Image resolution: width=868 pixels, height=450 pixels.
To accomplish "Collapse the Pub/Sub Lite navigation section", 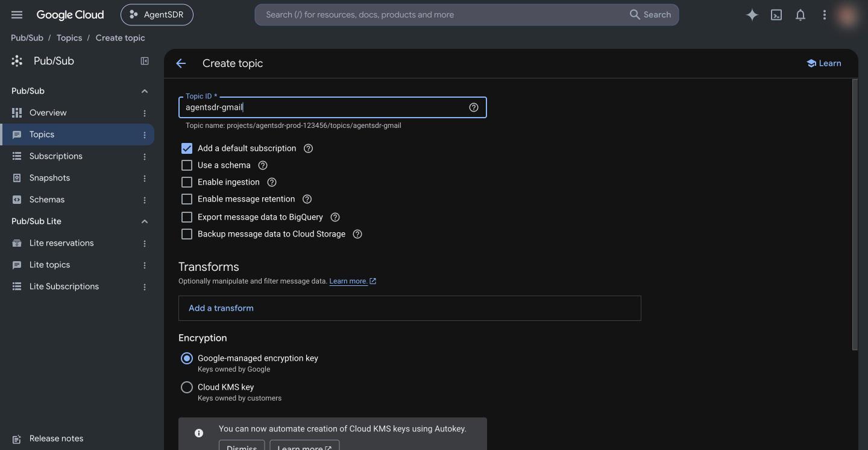I will pyautogui.click(x=145, y=221).
